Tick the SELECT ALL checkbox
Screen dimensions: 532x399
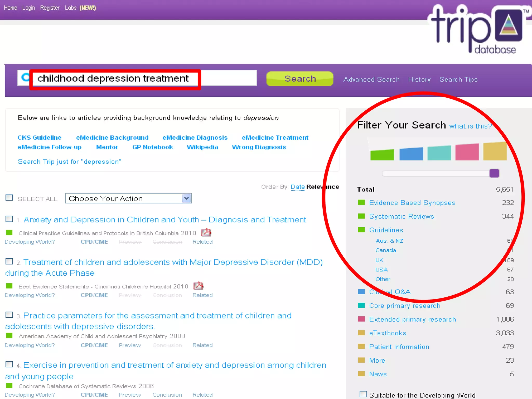pos(9,198)
